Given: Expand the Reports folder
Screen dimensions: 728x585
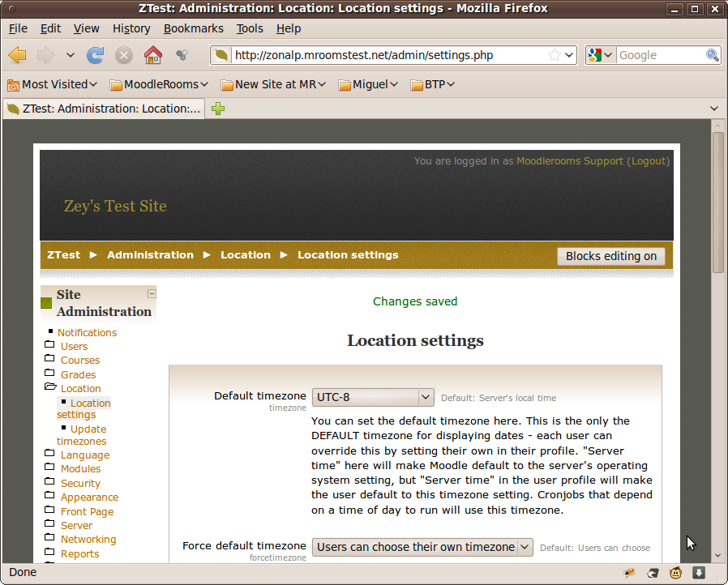Looking at the screenshot, I should click(x=49, y=552).
